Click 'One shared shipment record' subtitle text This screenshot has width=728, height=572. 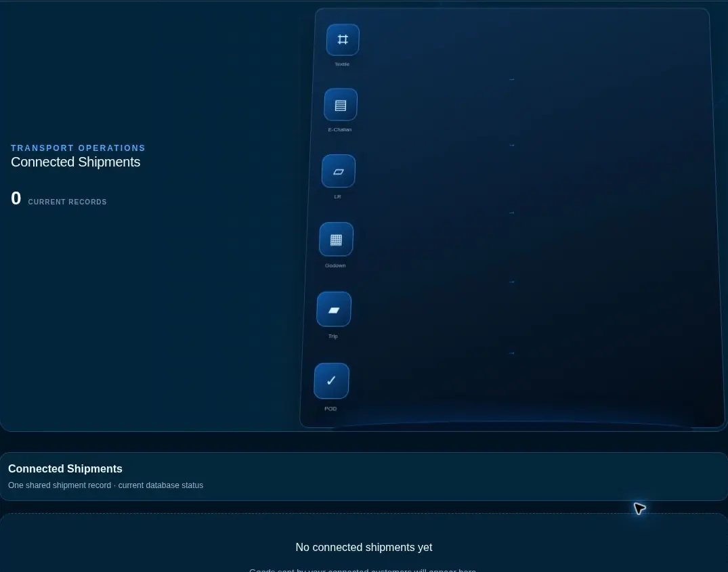click(x=60, y=485)
